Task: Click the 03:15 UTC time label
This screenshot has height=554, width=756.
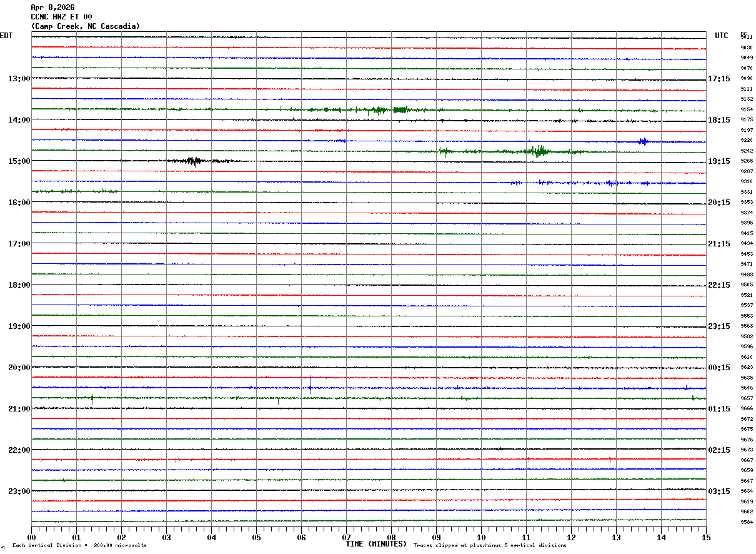Action: pos(719,491)
